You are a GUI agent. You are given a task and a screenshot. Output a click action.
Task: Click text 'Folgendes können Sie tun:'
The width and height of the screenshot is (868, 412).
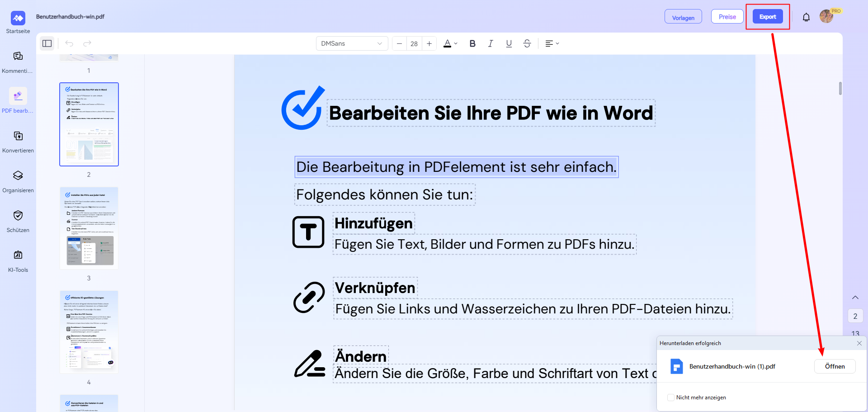[x=385, y=194]
